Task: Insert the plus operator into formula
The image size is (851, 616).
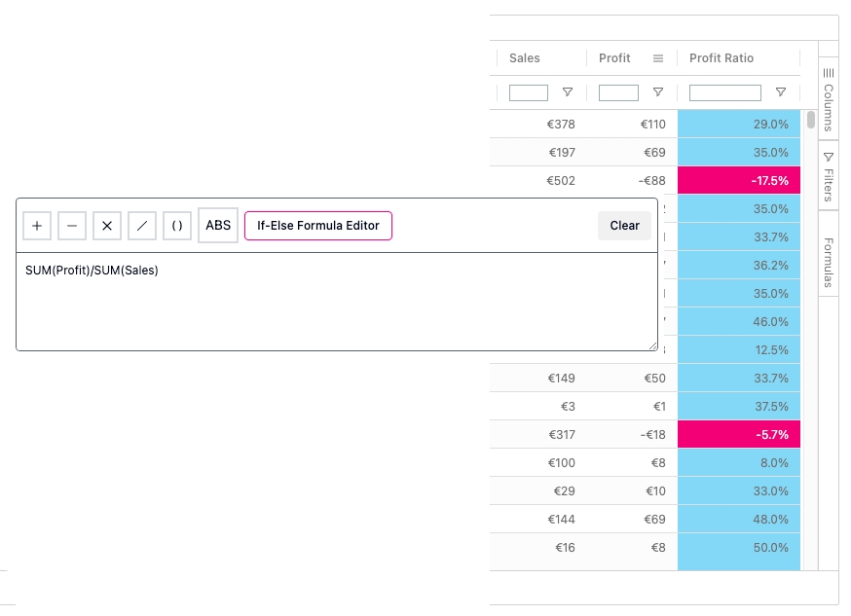Action: 37,226
